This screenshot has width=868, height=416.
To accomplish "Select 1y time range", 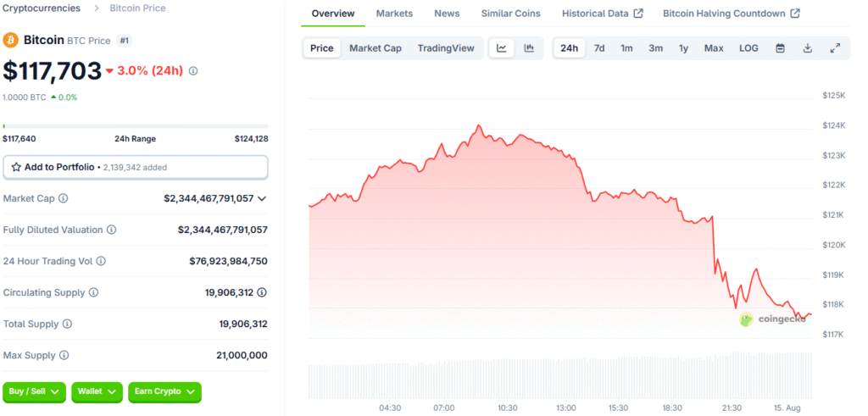I will pos(684,48).
